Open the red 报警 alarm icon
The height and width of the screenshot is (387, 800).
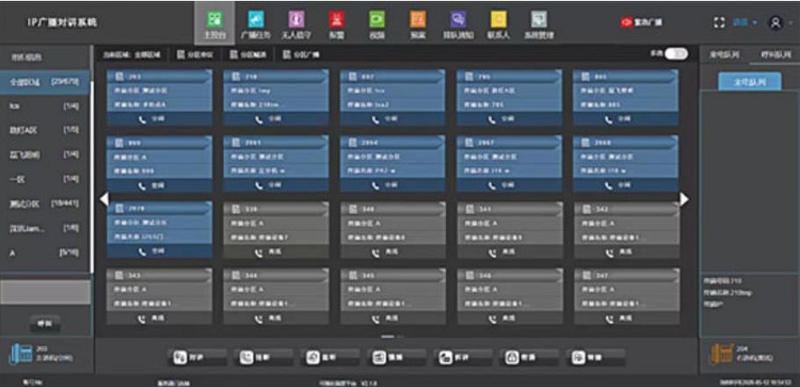coord(337,19)
